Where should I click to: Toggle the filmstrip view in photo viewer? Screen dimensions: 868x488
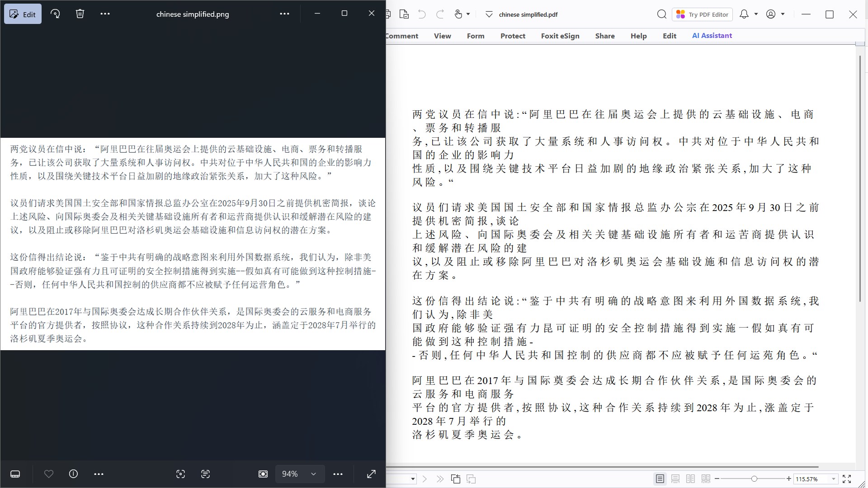point(15,474)
